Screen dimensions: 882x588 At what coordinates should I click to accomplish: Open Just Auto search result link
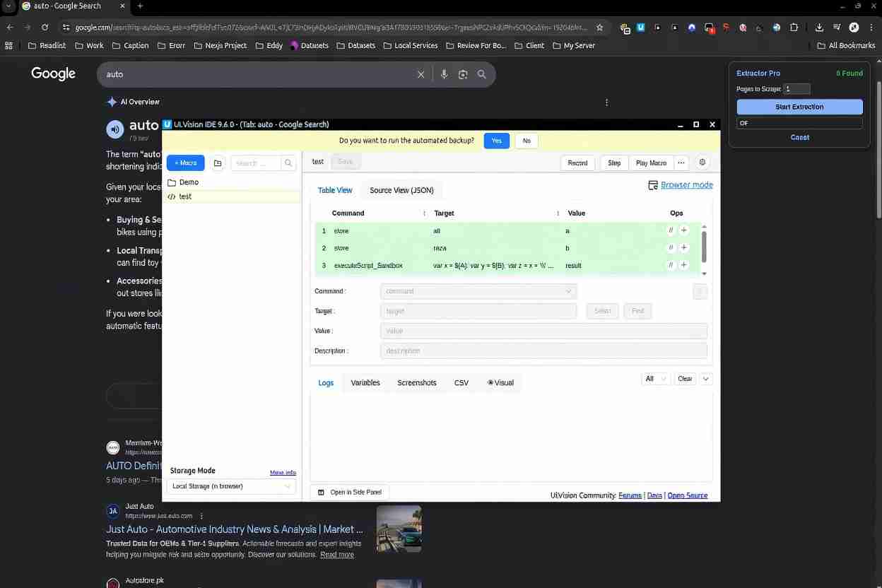235,529
